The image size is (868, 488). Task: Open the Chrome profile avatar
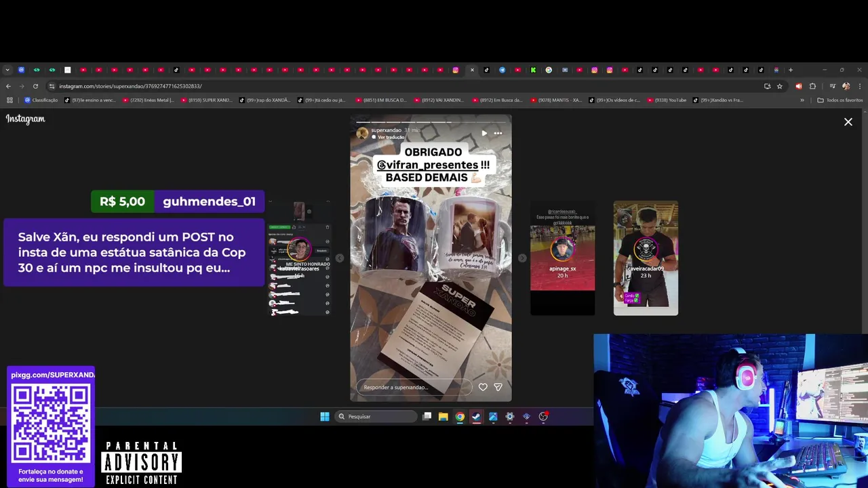(x=846, y=86)
